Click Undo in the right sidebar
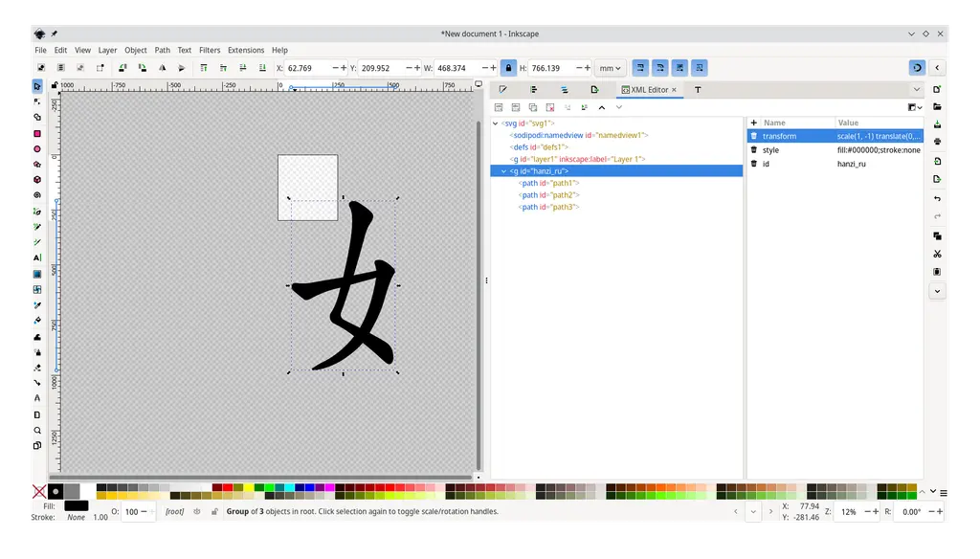 [x=937, y=198]
